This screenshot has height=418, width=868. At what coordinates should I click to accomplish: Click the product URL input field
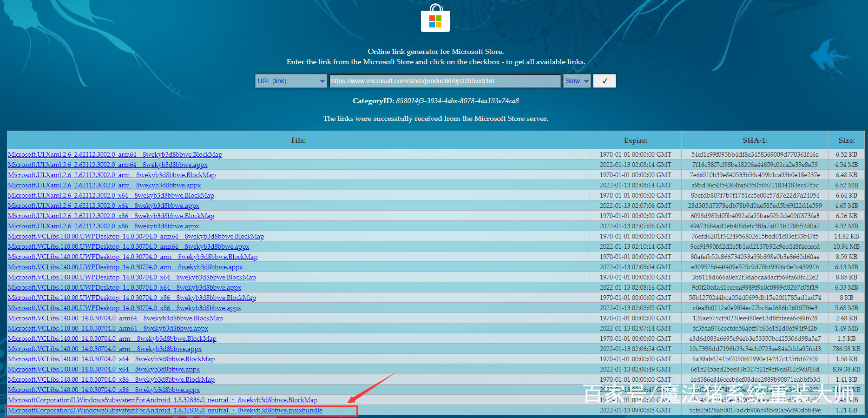click(x=445, y=81)
